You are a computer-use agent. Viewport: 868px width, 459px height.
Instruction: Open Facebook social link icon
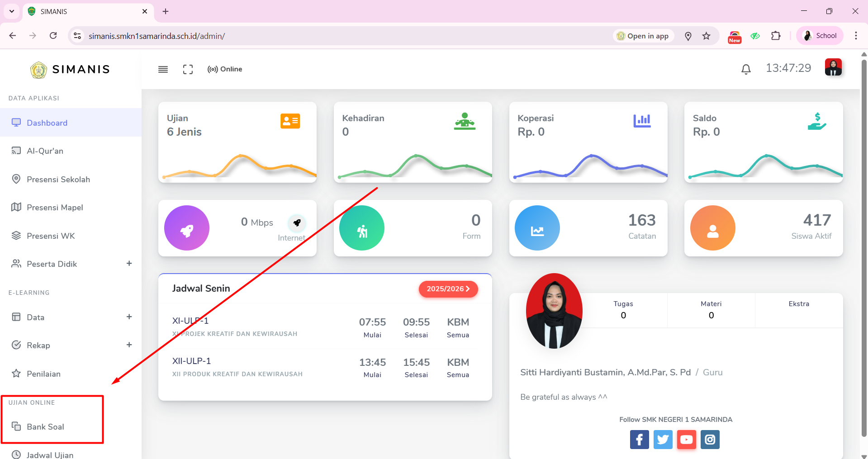(639, 440)
